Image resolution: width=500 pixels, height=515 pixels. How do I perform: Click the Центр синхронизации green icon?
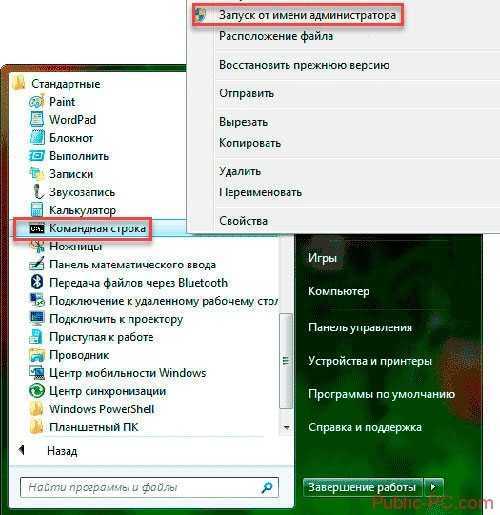click(37, 391)
